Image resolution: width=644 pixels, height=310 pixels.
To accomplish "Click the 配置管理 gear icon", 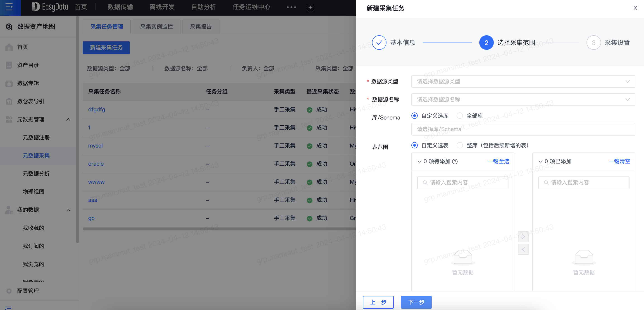I will click(x=9, y=291).
